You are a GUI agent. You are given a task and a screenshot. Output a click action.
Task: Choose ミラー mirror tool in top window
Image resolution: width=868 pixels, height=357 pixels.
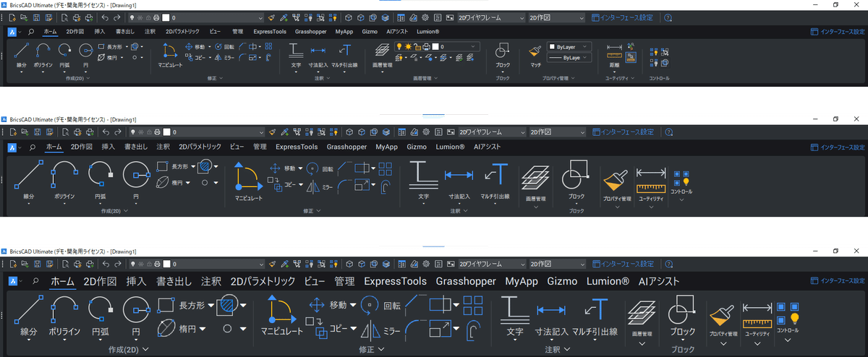click(x=224, y=56)
